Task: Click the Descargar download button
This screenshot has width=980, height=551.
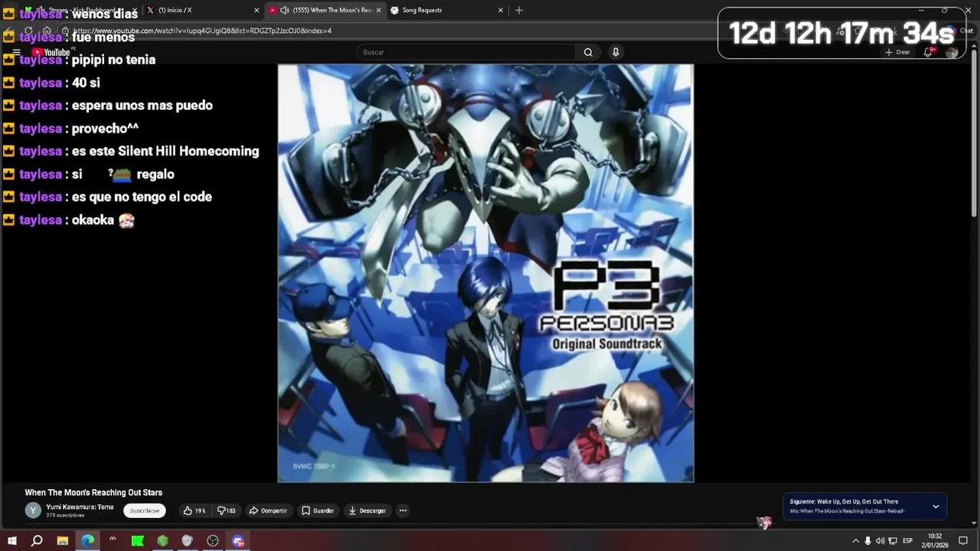Action: (x=367, y=510)
